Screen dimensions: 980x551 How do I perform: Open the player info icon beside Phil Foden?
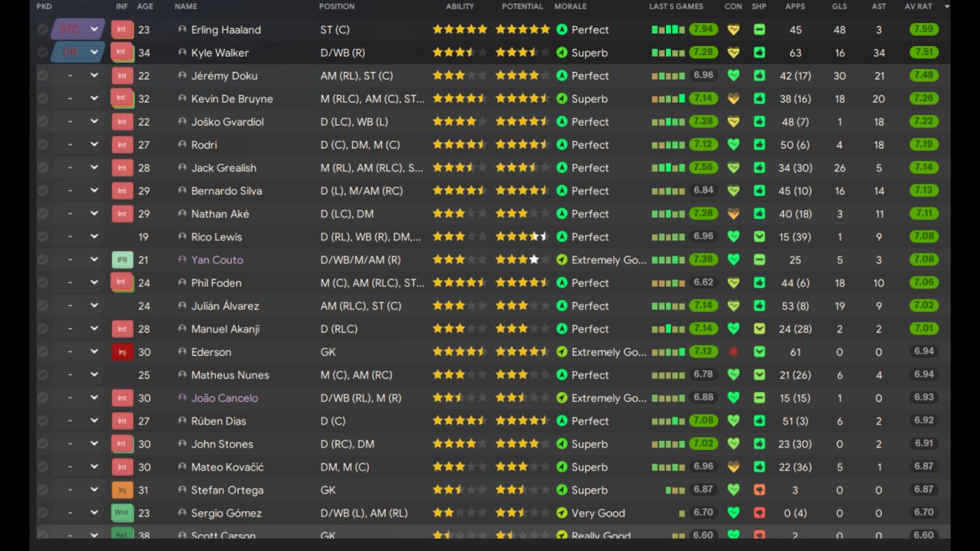coord(182,282)
